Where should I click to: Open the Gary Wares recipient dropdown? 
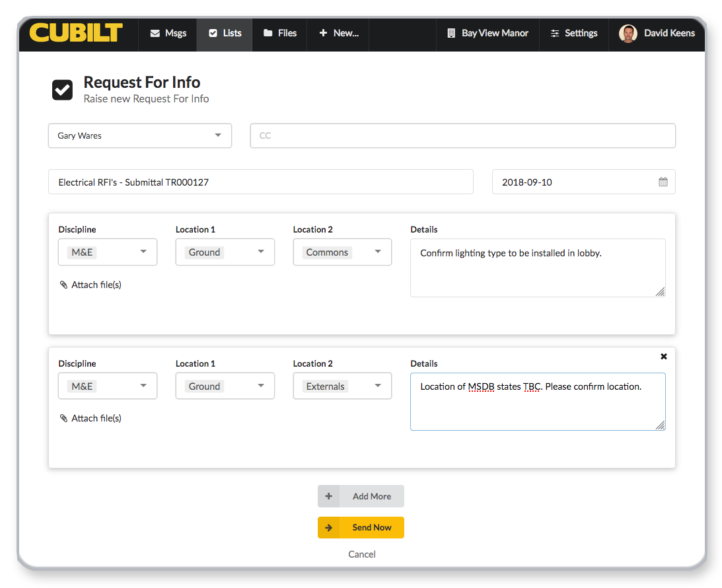point(140,135)
